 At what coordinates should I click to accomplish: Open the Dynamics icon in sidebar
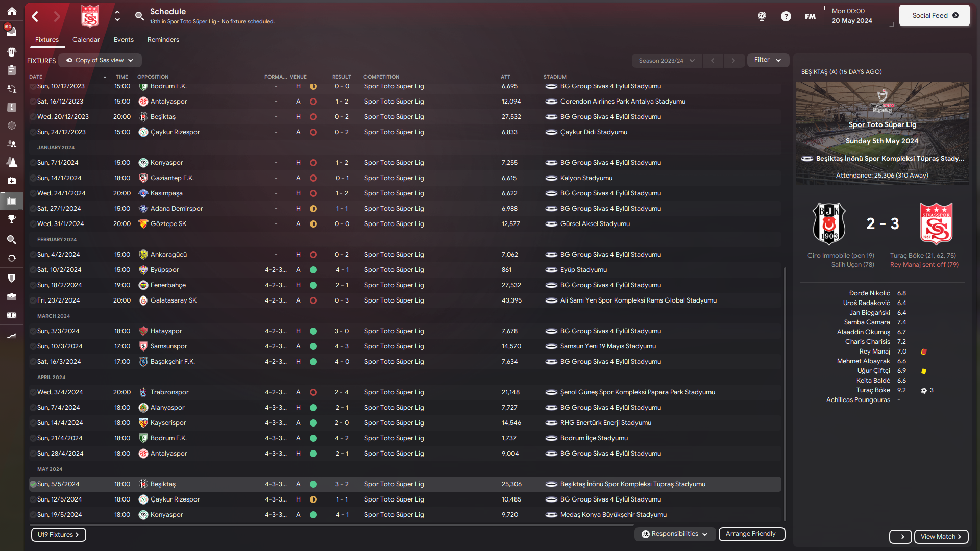point(12,89)
